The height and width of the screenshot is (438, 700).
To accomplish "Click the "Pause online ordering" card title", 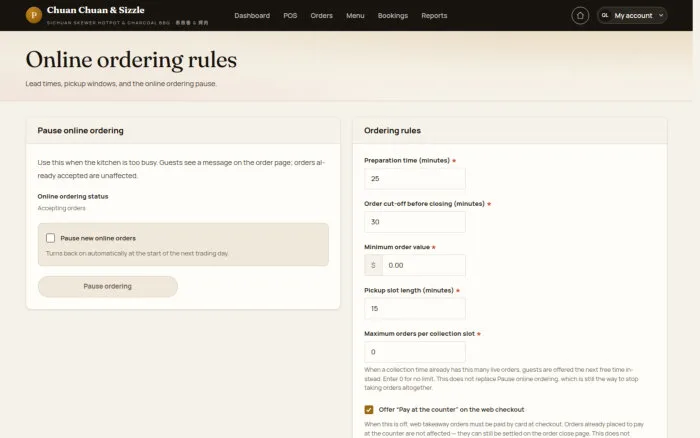I will 80,130.
